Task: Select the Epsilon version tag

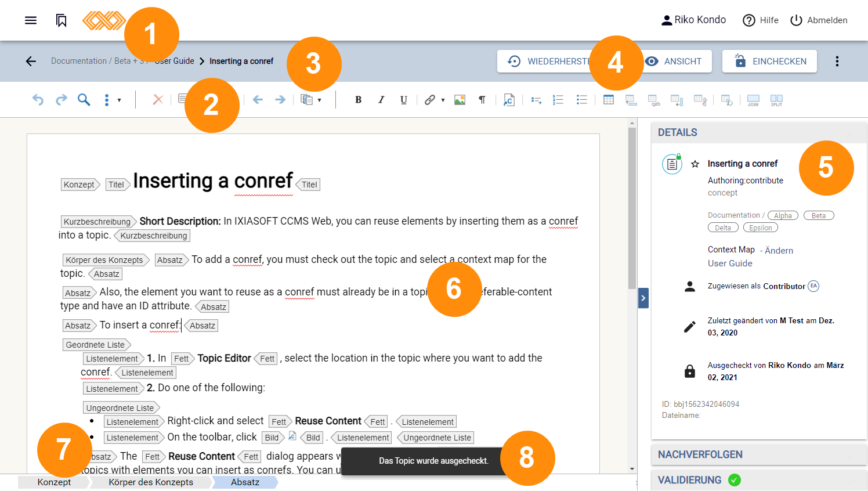Action: click(760, 228)
